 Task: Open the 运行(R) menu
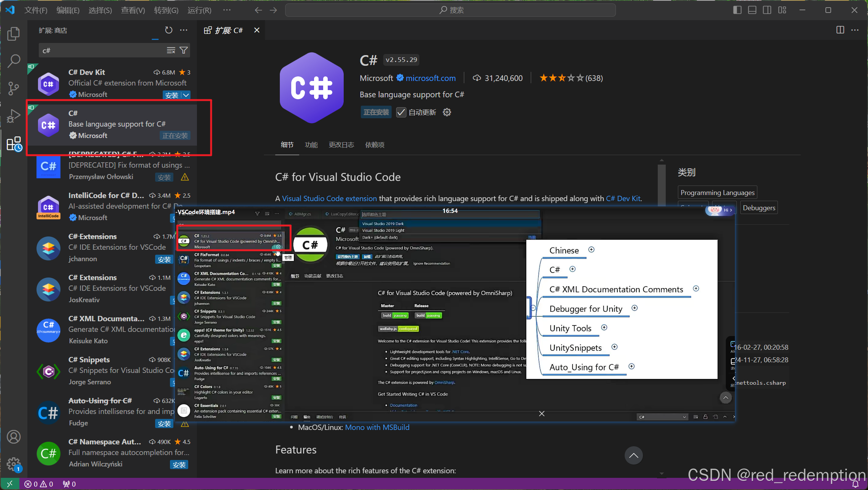[x=199, y=10]
